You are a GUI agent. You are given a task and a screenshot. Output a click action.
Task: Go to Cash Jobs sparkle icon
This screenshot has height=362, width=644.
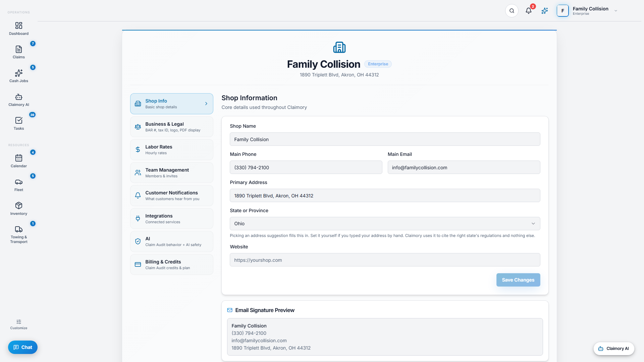(19, 73)
